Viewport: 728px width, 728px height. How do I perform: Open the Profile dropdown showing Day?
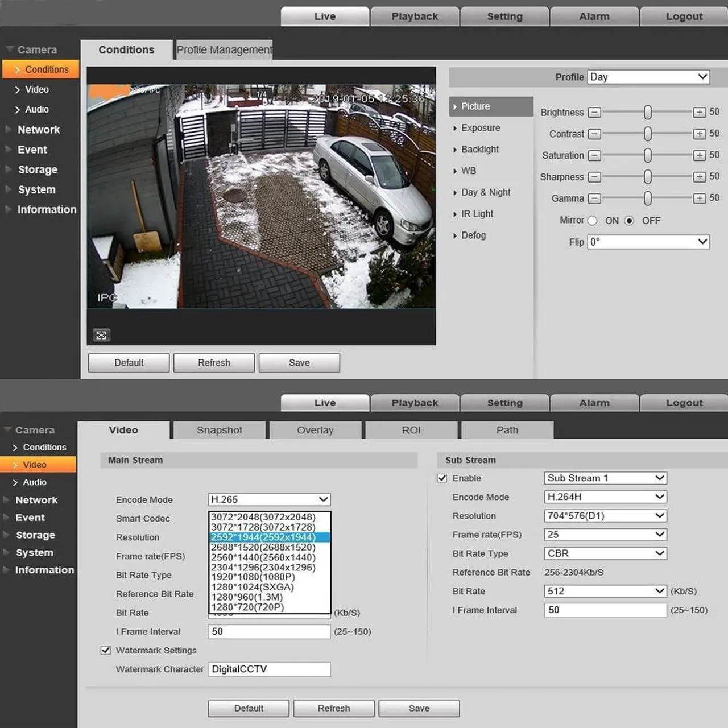pyautogui.click(x=648, y=77)
